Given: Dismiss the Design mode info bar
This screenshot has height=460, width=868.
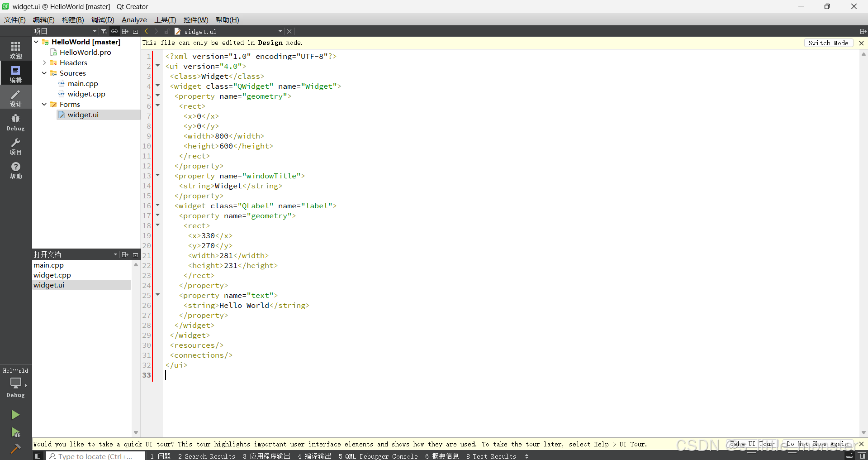Looking at the screenshot, I should [x=861, y=43].
